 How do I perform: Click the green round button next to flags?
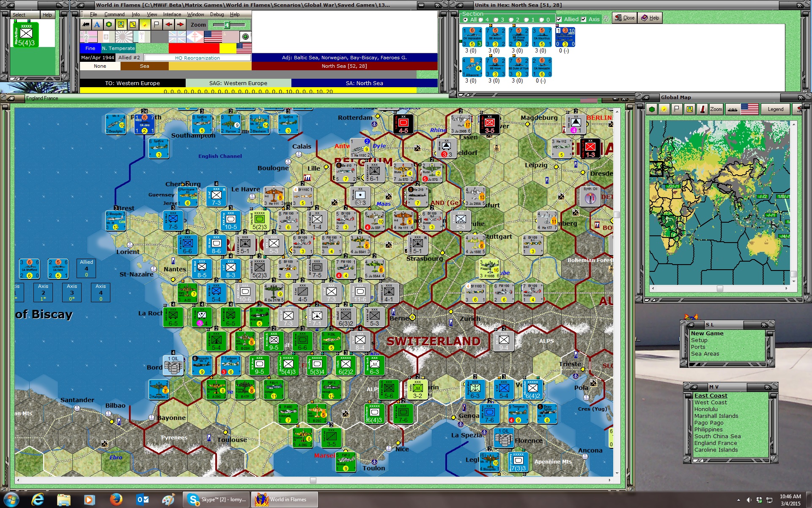click(x=245, y=37)
